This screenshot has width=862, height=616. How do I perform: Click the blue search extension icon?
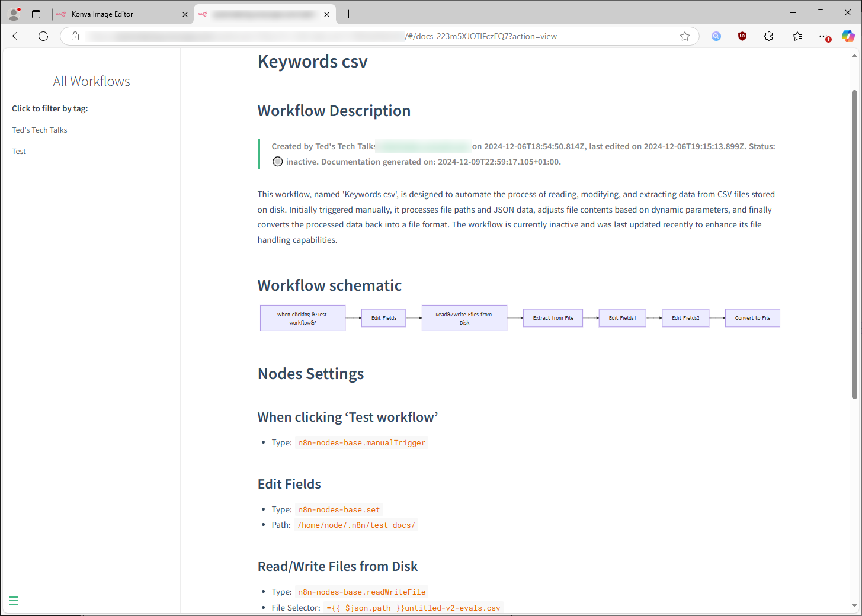(x=716, y=36)
